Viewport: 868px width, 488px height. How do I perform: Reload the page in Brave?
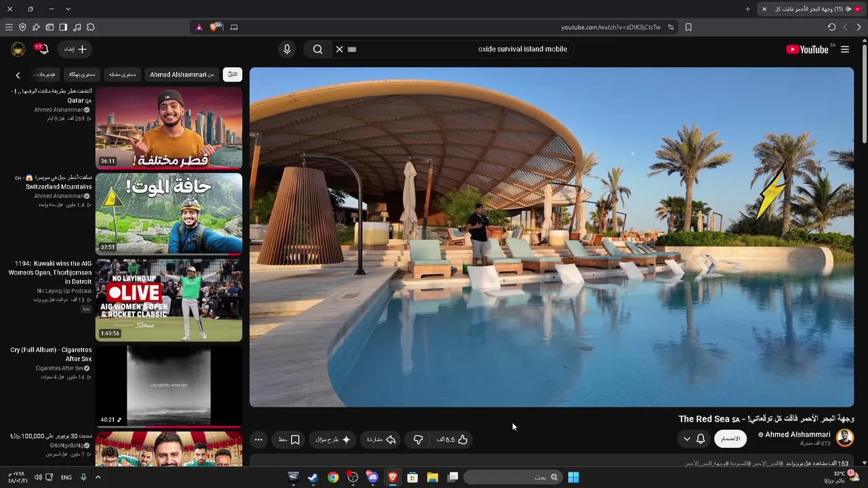(x=832, y=27)
